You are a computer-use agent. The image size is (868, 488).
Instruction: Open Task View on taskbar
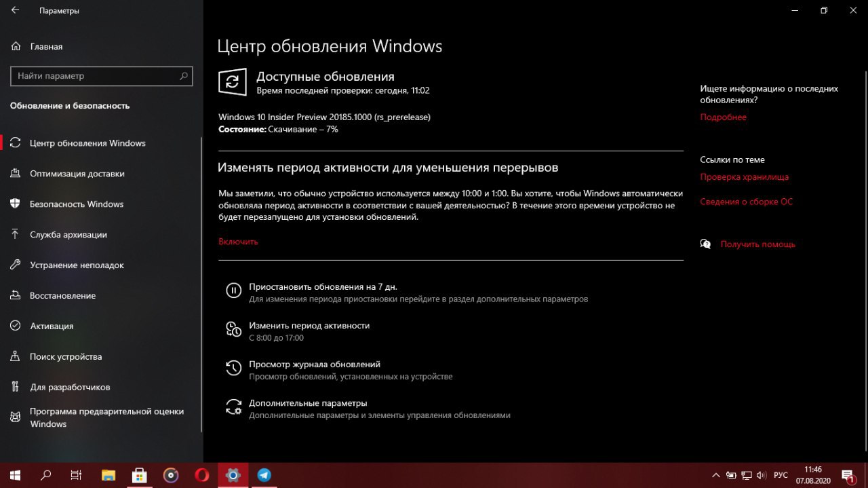click(77, 475)
